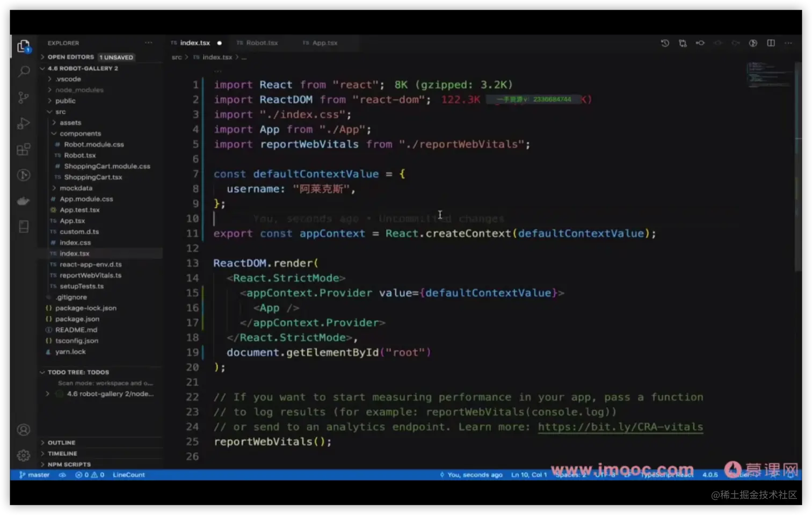Viewport: 812px width, 515px height.
Task: Open yarn.lock file
Action: point(70,352)
